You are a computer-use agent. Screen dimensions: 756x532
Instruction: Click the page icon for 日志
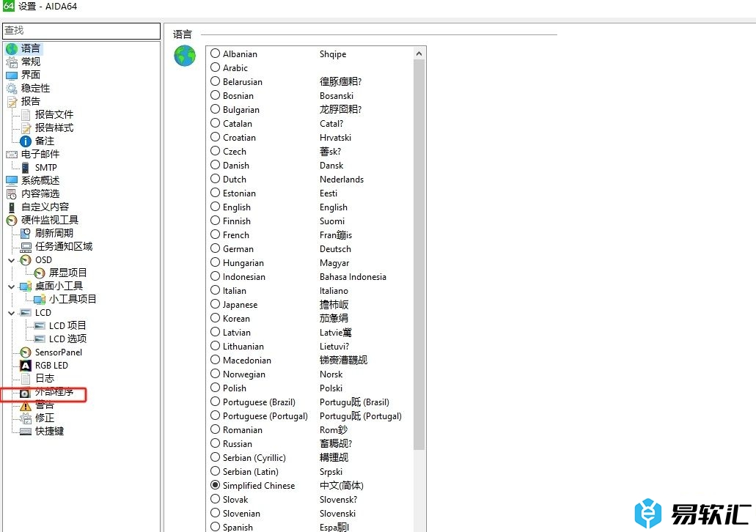26,378
